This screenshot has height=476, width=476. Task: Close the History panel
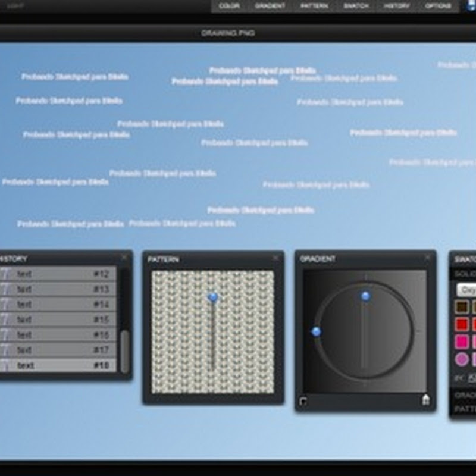tap(124, 258)
